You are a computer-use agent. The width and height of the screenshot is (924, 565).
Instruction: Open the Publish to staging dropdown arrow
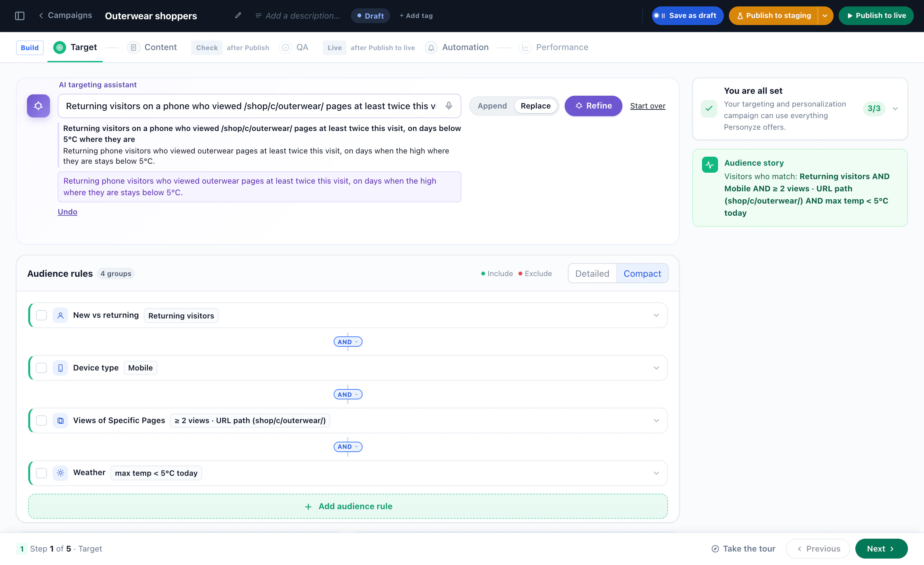[825, 16]
